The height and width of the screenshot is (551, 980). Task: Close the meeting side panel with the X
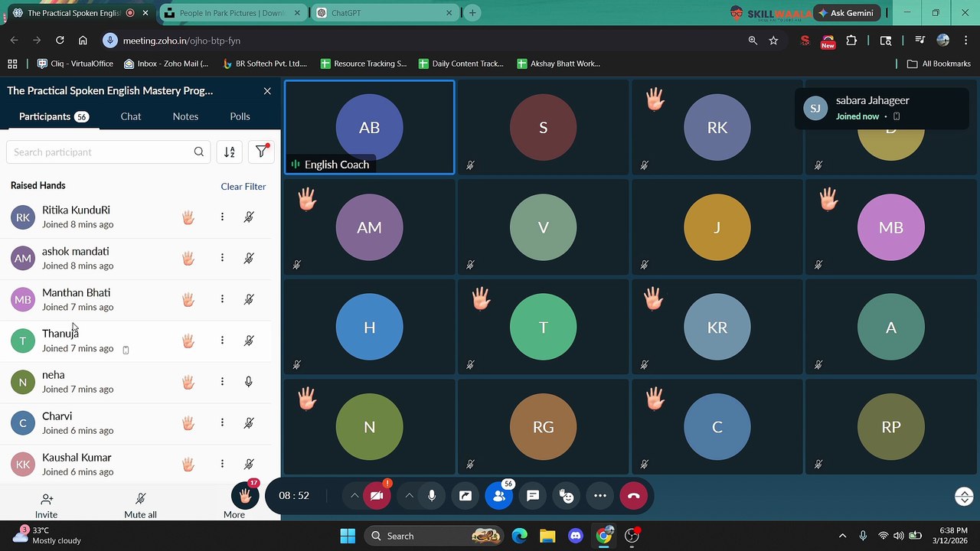tap(267, 91)
